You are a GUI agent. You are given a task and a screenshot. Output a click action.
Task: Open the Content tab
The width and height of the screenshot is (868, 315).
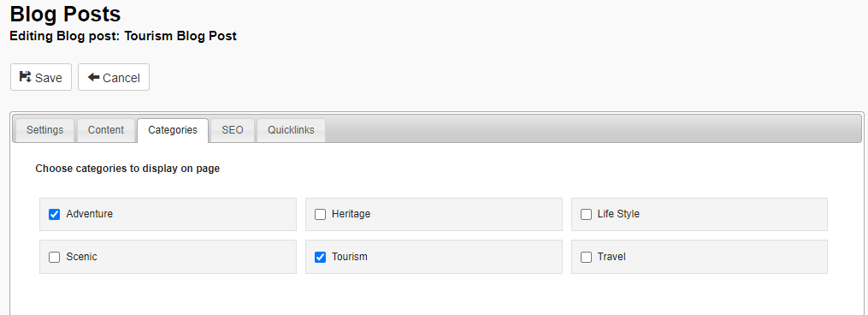coord(106,130)
